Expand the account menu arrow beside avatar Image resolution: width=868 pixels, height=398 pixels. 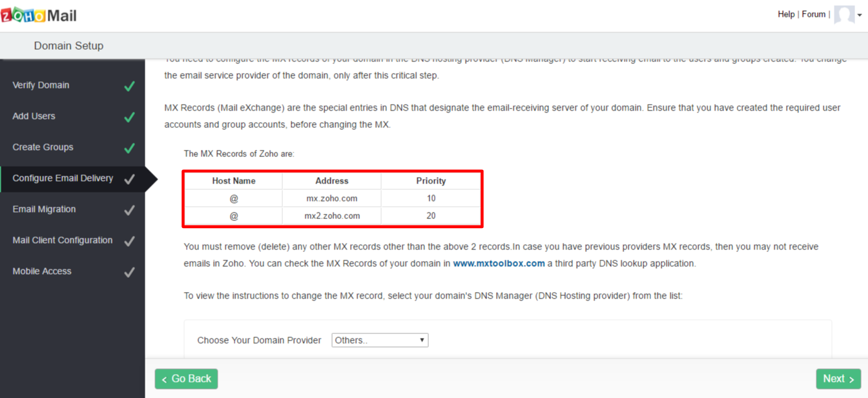[x=860, y=16]
